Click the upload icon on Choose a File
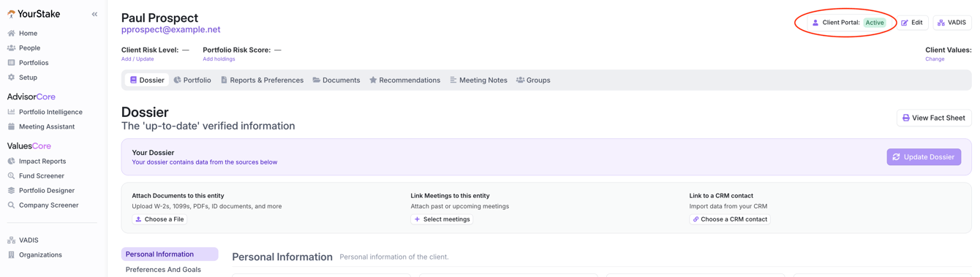Image resolution: width=980 pixels, height=277 pixels. (138, 219)
